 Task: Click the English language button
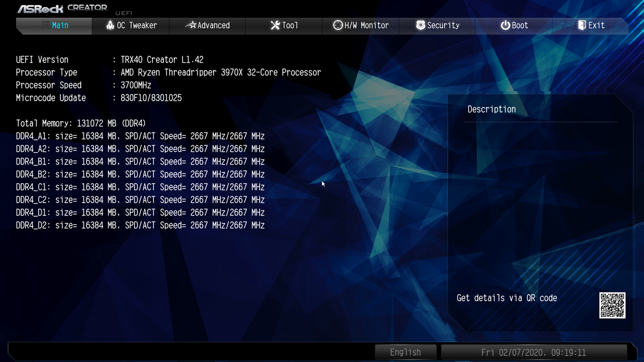point(406,352)
